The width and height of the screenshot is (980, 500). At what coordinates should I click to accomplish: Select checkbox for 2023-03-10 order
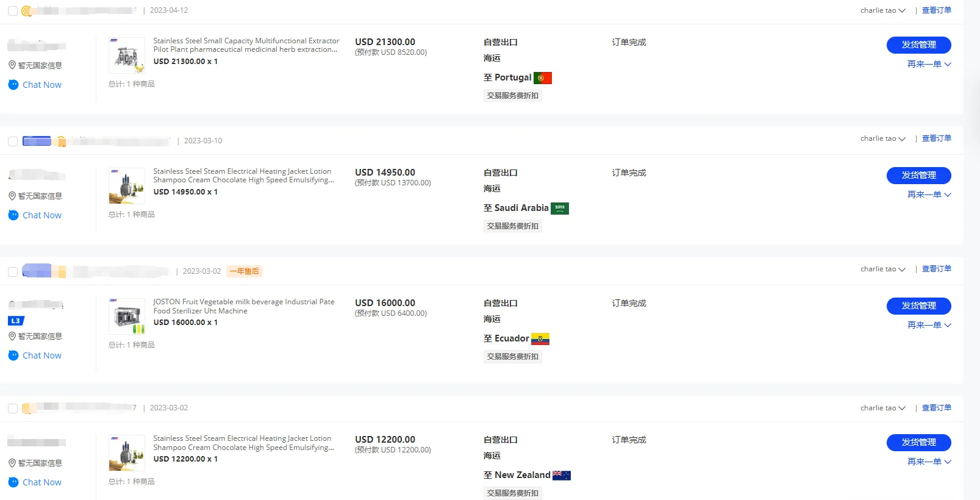[x=13, y=141]
